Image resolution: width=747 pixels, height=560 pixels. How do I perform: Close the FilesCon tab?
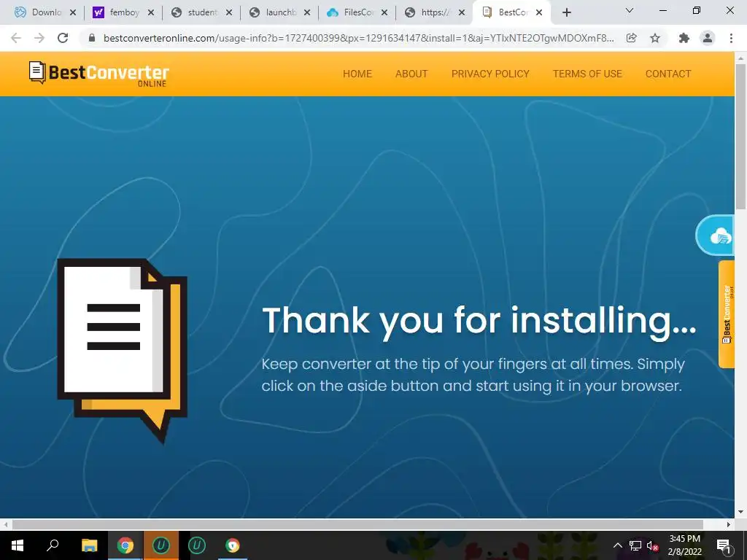(384, 13)
